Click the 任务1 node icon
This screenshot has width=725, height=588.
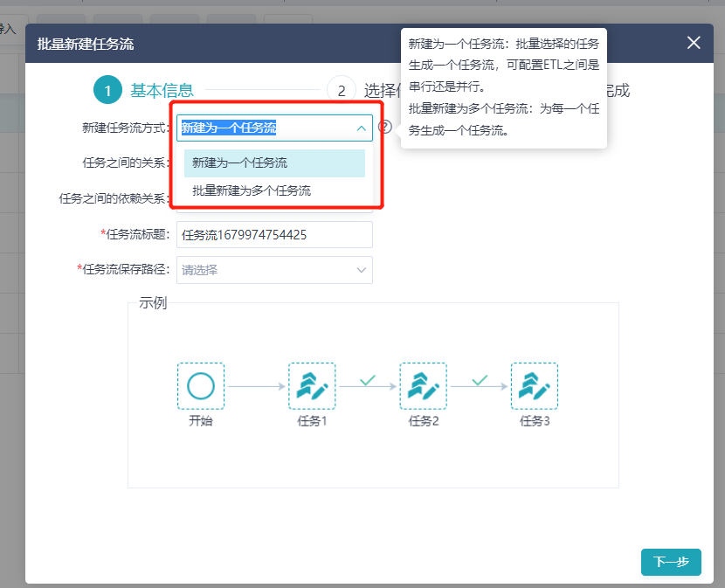[x=312, y=386]
